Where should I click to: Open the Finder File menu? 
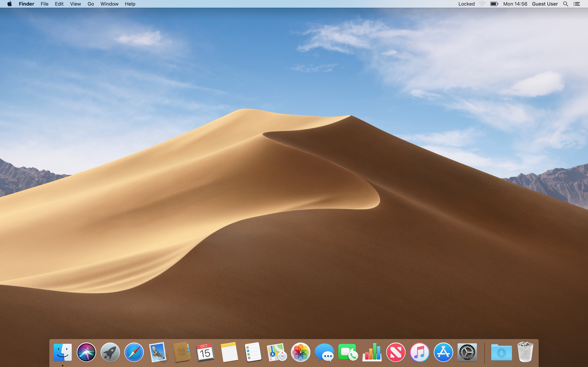click(44, 4)
